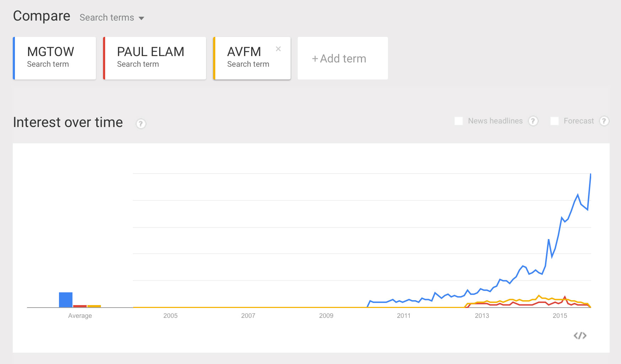Remove the AVFM search term

[278, 49]
